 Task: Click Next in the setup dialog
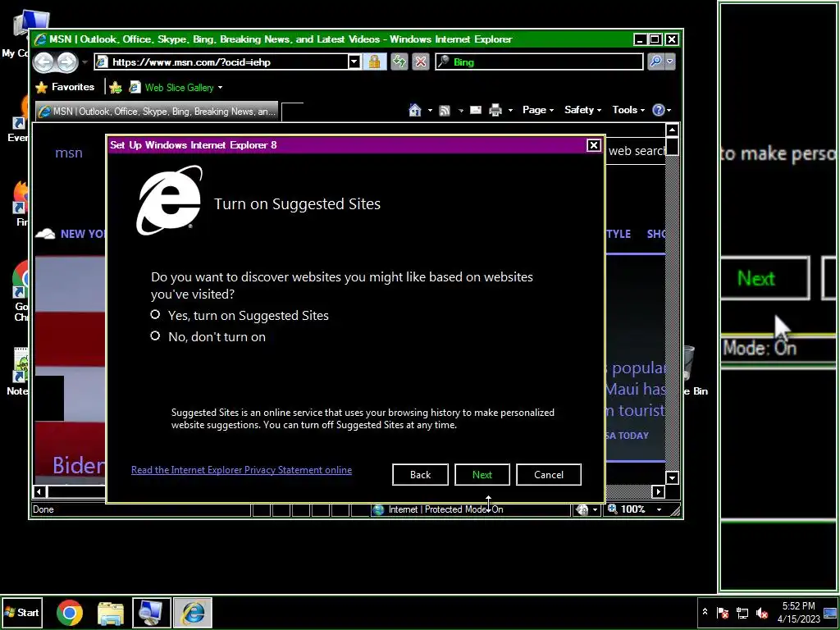(x=482, y=475)
